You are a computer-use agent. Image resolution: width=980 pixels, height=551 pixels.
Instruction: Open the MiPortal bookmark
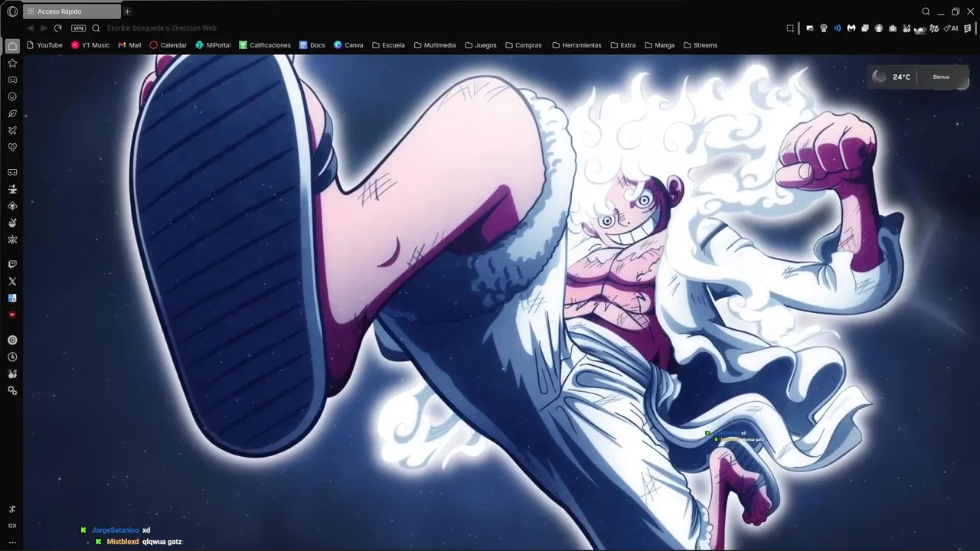(x=213, y=45)
